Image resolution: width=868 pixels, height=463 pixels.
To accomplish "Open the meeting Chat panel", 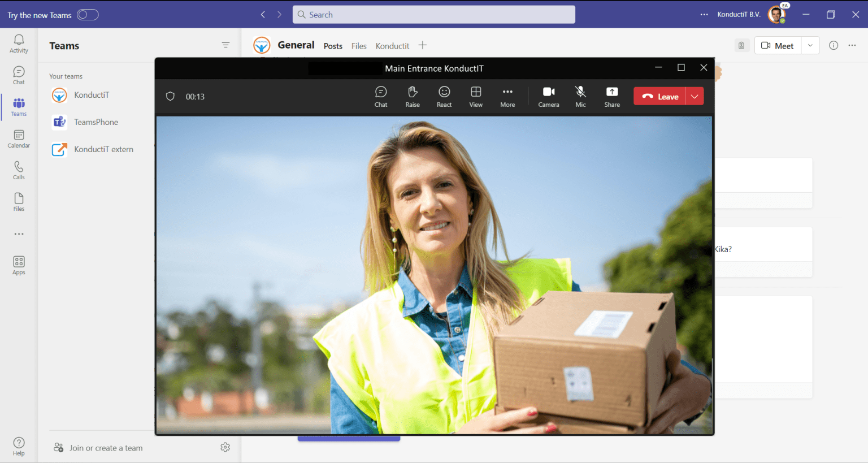I will click(381, 96).
